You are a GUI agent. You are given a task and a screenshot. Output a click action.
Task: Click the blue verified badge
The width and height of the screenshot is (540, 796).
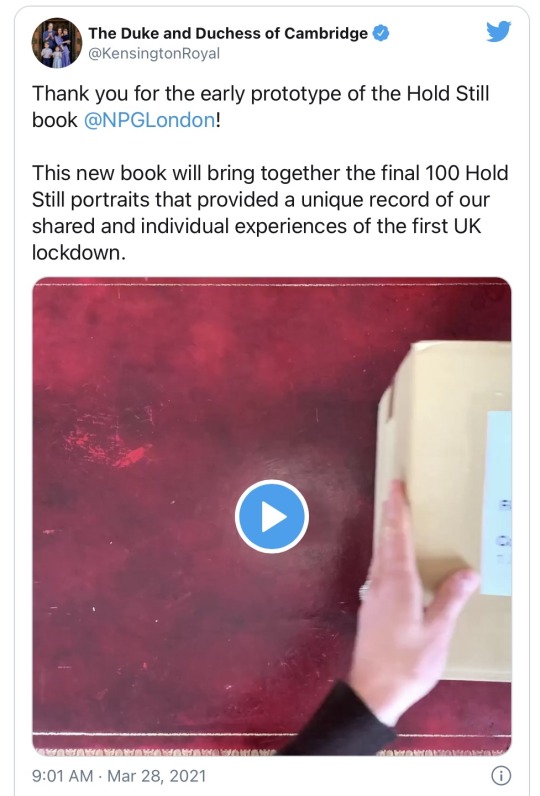pos(381,34)
